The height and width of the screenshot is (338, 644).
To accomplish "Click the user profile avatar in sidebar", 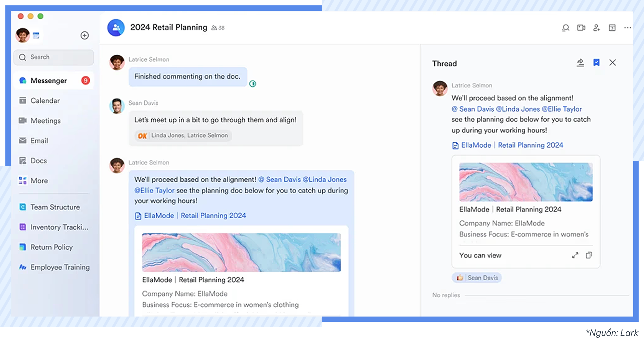I will (x=23, y=35).
